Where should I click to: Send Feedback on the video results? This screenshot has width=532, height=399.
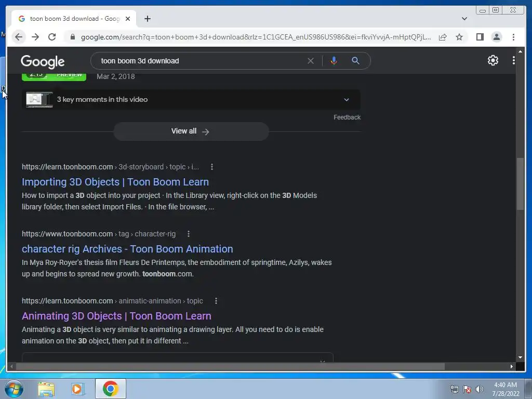click(347, 117)
